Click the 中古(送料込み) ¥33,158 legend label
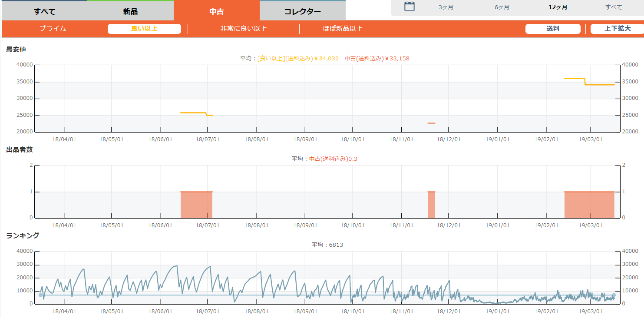The width and height of the screenshot is (644, 318). tap(377, 58)
